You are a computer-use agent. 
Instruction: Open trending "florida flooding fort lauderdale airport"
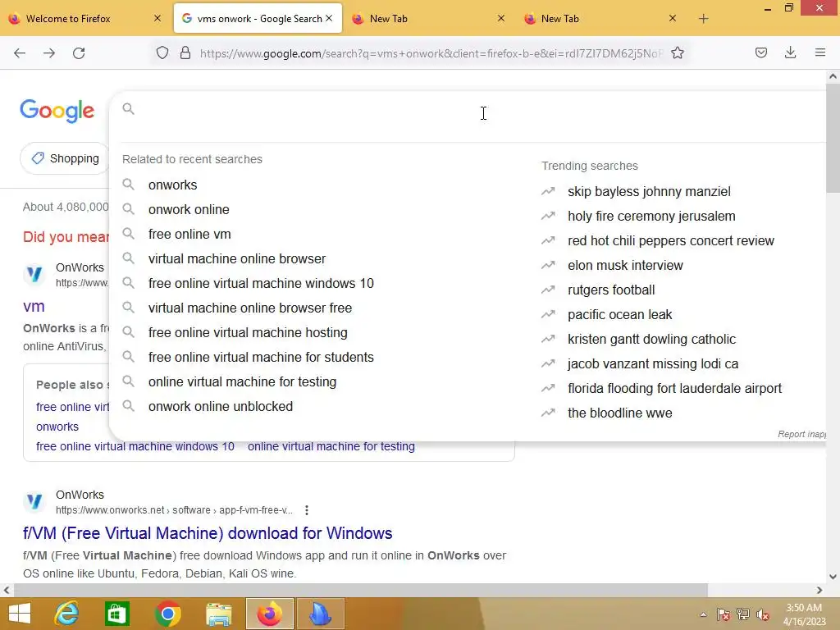[674, 388]
